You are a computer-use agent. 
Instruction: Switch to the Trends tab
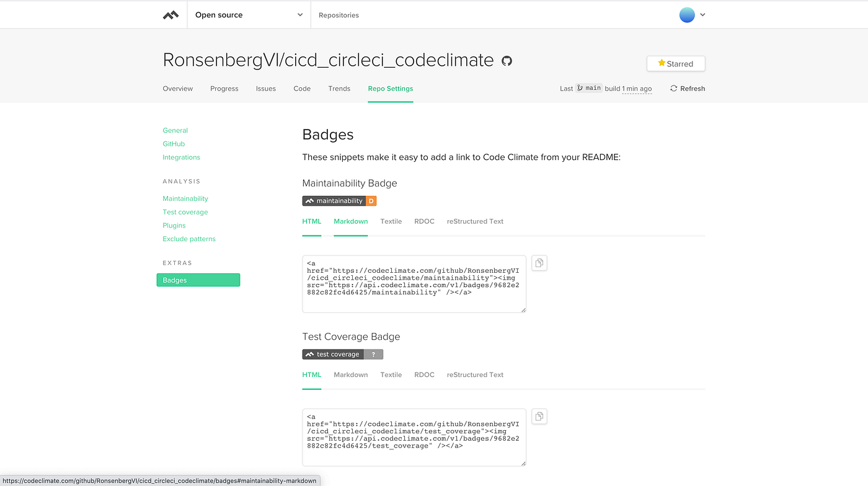coord(339,88)
